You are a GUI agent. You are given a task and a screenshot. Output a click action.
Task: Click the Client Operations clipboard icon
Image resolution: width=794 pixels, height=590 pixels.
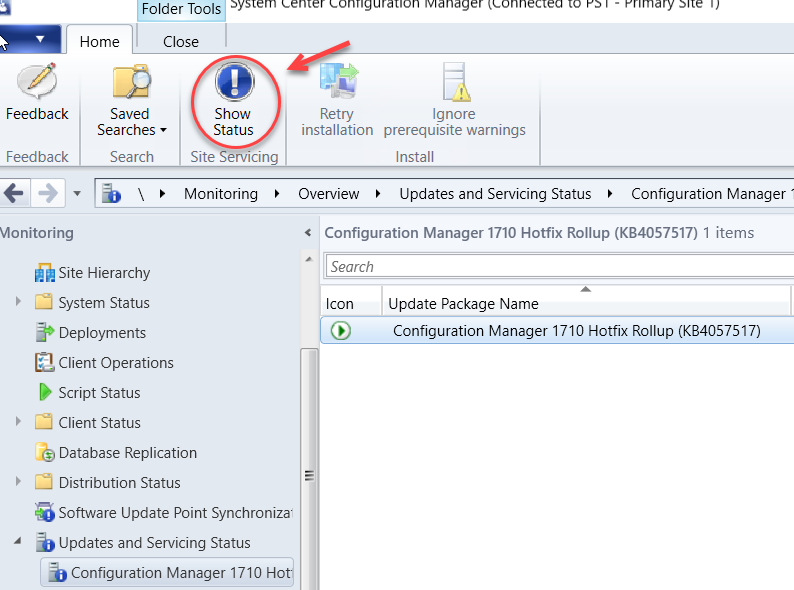tap(45, 362)
